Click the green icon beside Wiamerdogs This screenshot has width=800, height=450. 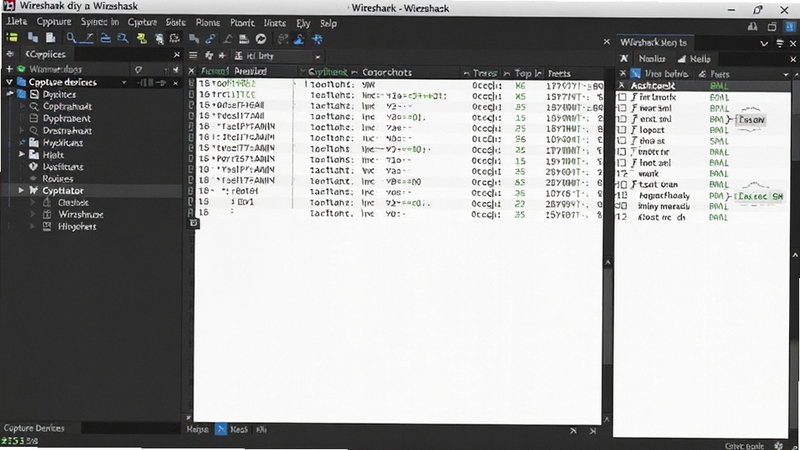[x=21, y=69]
